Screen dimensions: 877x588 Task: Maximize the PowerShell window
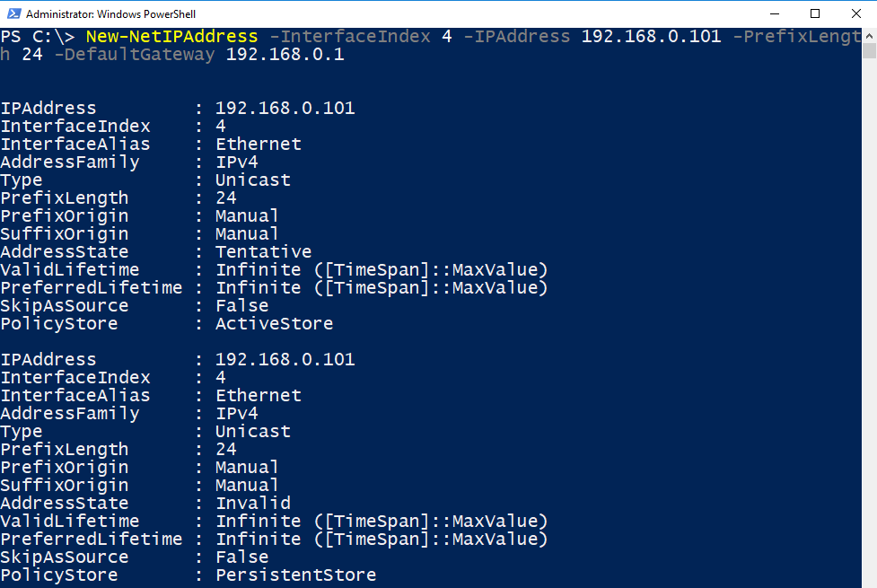815,13
